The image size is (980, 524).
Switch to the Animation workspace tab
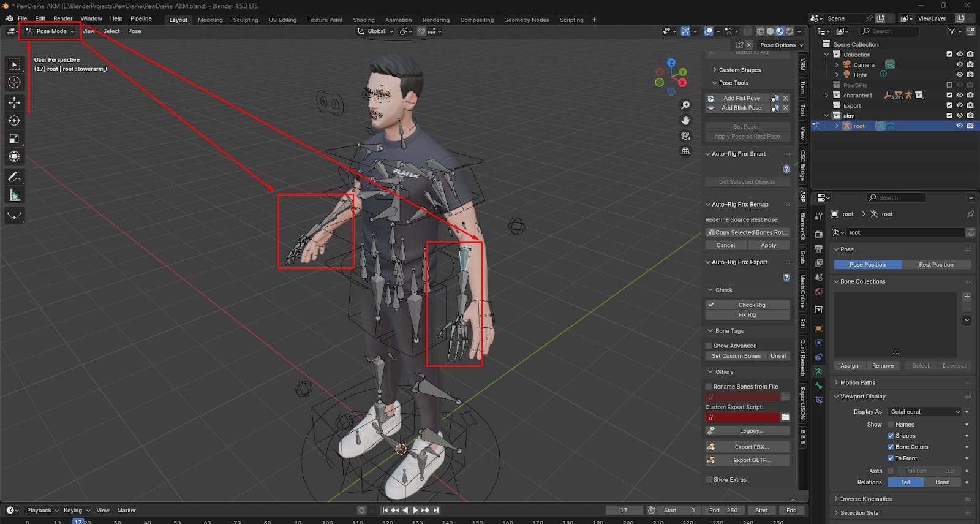[x=398, y=20]
